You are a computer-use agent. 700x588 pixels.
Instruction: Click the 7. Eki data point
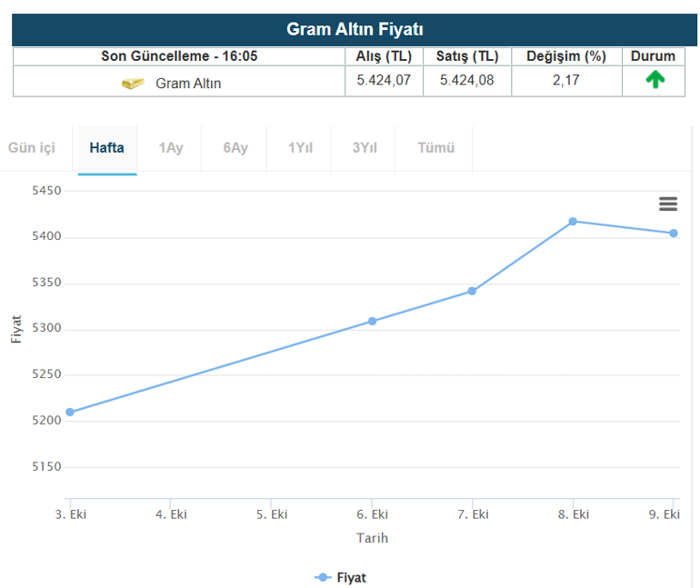[x=472, y=291]
